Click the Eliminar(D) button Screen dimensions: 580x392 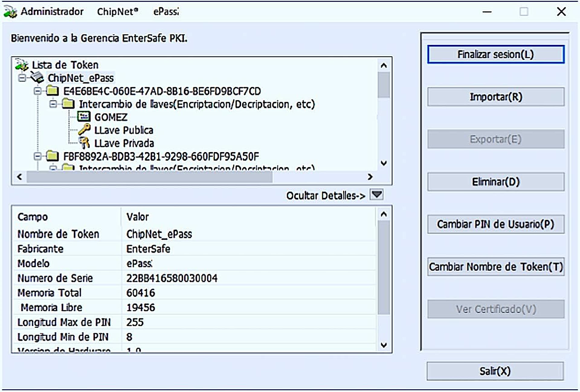point(496,182)
